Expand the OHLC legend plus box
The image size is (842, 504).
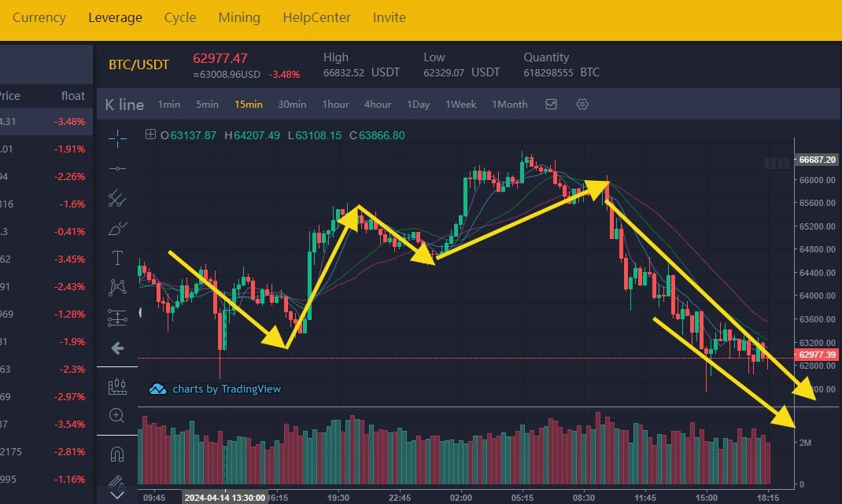151,135
